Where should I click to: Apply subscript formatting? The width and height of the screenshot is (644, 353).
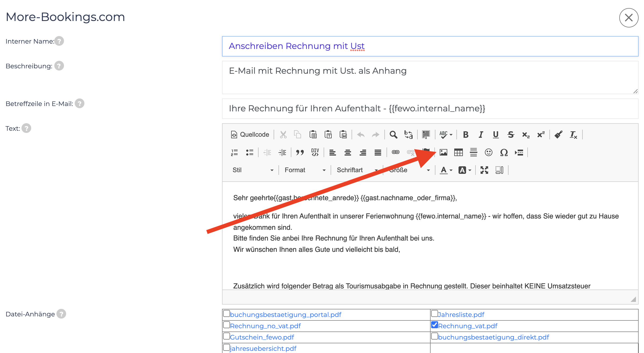(526, 135)
